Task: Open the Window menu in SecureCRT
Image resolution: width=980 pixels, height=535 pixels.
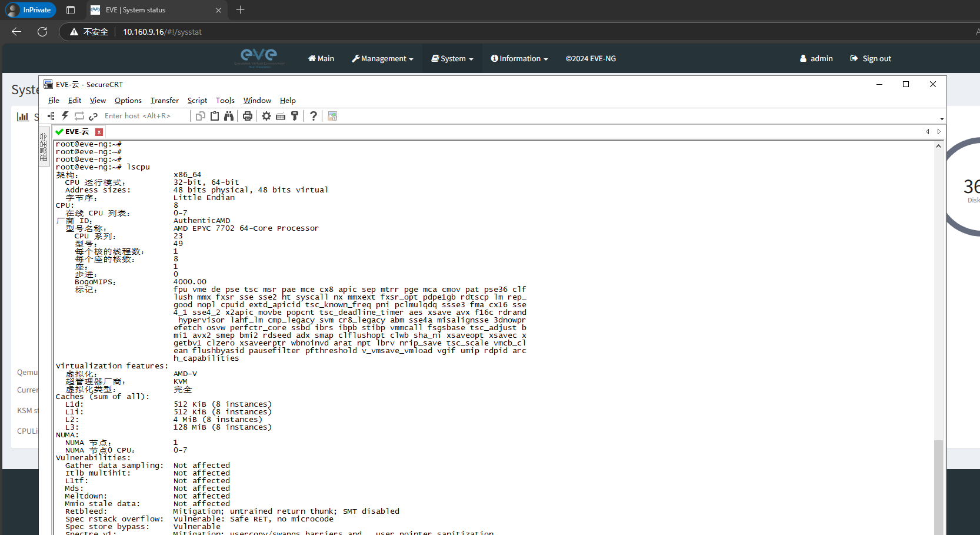Action: [257, 101]
